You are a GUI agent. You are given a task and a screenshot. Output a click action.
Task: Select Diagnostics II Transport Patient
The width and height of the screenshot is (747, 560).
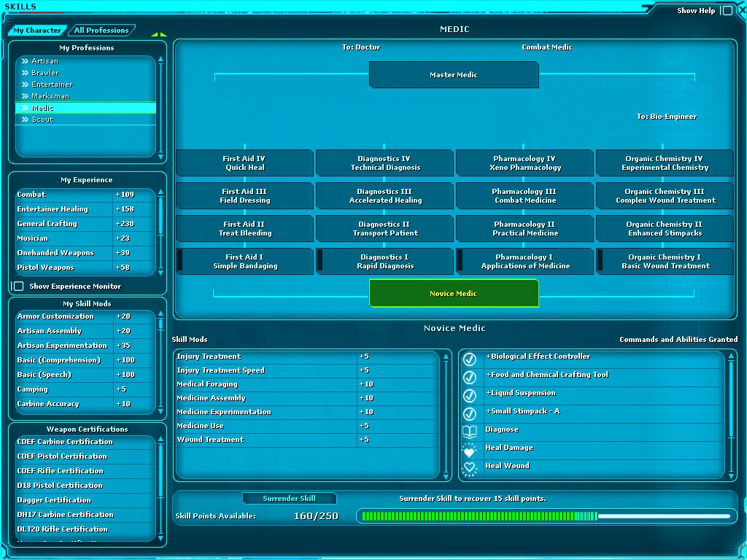tap(385, 228)
